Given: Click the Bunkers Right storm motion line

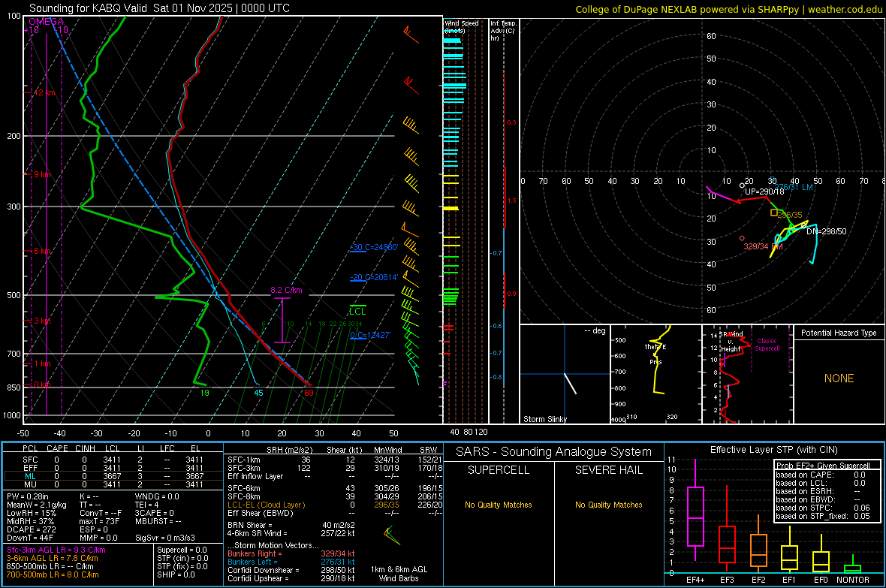Looking at the screenshot, I should pyautogui.click(x=291, y=553).
